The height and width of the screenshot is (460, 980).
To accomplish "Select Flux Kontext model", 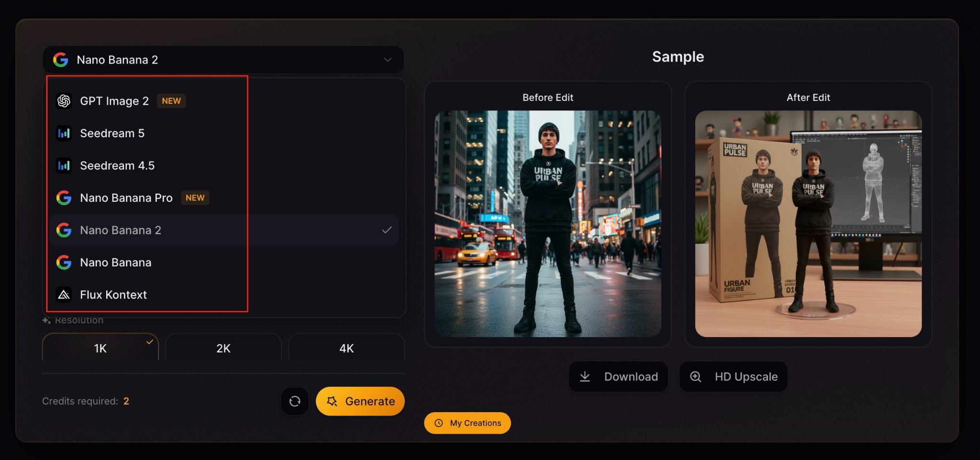I will pos(223,295).
